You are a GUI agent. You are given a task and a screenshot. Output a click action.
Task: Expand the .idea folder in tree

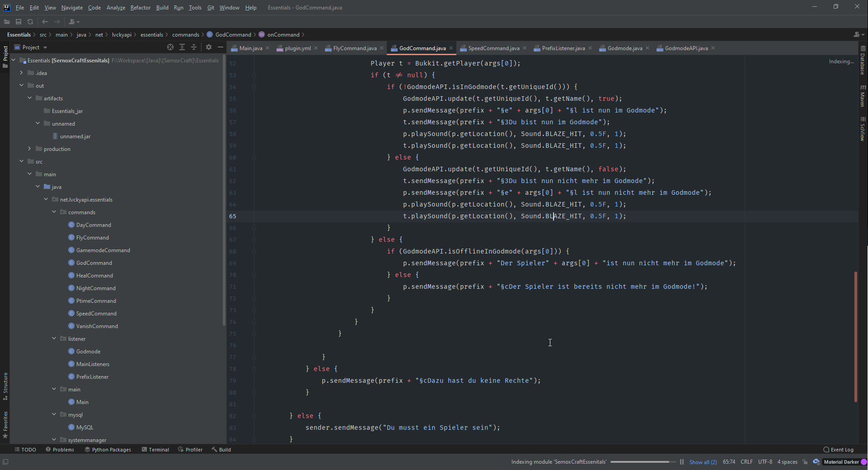pyautogui.click(x=21, y=73)
